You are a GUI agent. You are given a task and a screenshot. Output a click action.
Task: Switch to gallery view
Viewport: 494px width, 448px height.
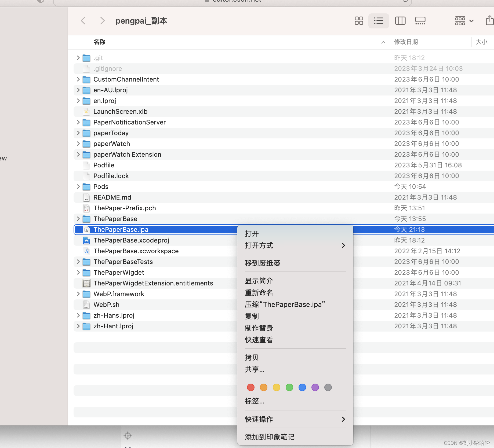pos(420,21)
